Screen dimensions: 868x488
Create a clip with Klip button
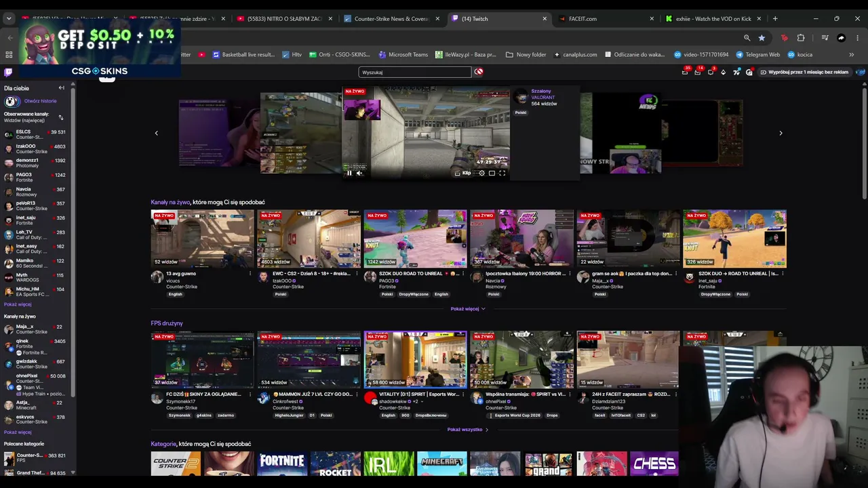pyautogui.click(x=462, y=173)
